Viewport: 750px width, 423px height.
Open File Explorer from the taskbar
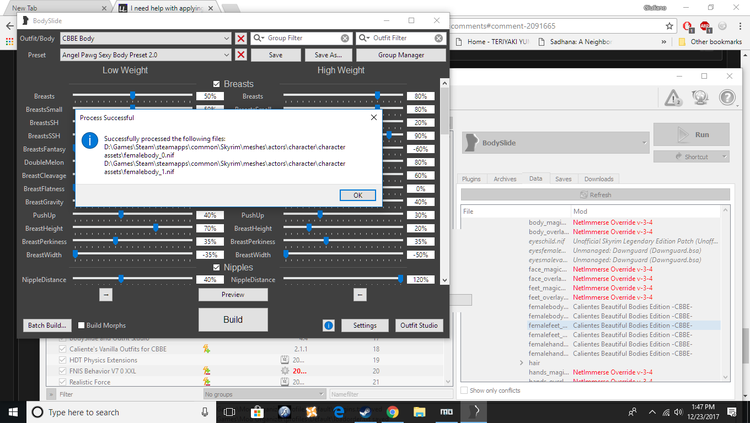[x=419, y=412]
